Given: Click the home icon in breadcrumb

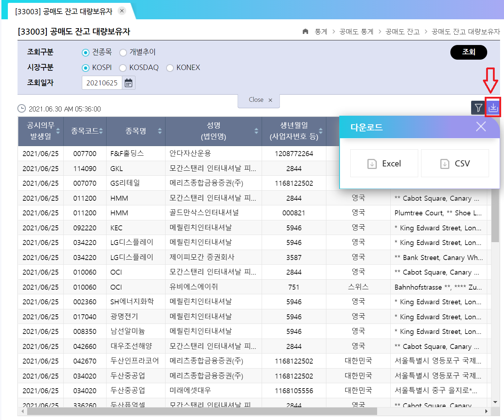Looking at the screenshot, I should pos(305,31).
